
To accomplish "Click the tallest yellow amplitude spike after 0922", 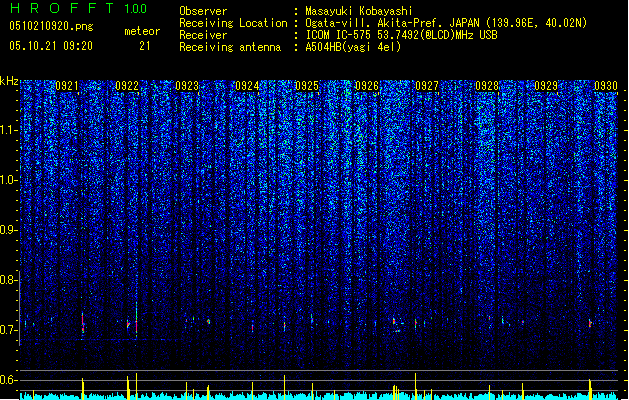I will pyautogui.click(x=136, y=386).
